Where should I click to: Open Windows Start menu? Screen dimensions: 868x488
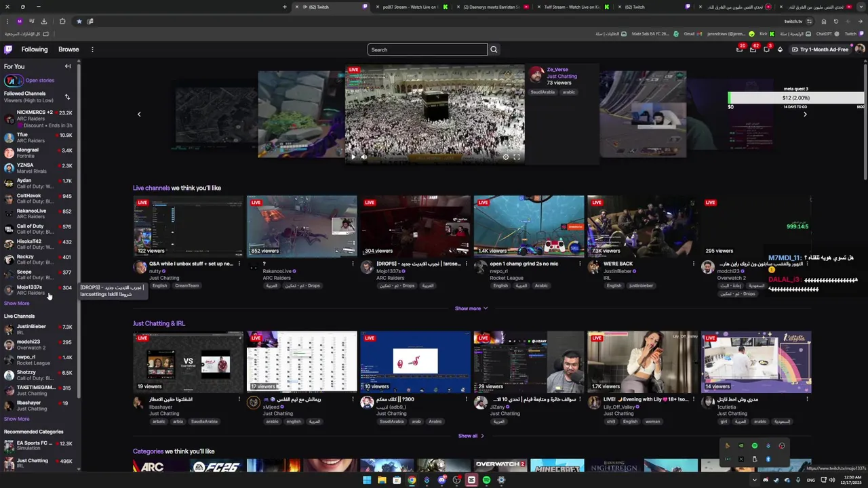367,480
